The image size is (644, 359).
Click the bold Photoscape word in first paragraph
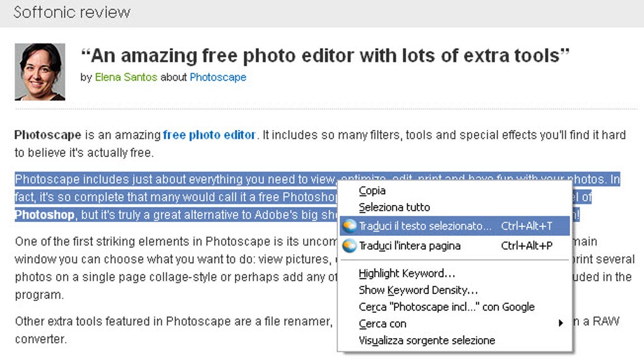click(x=47, y=135)
